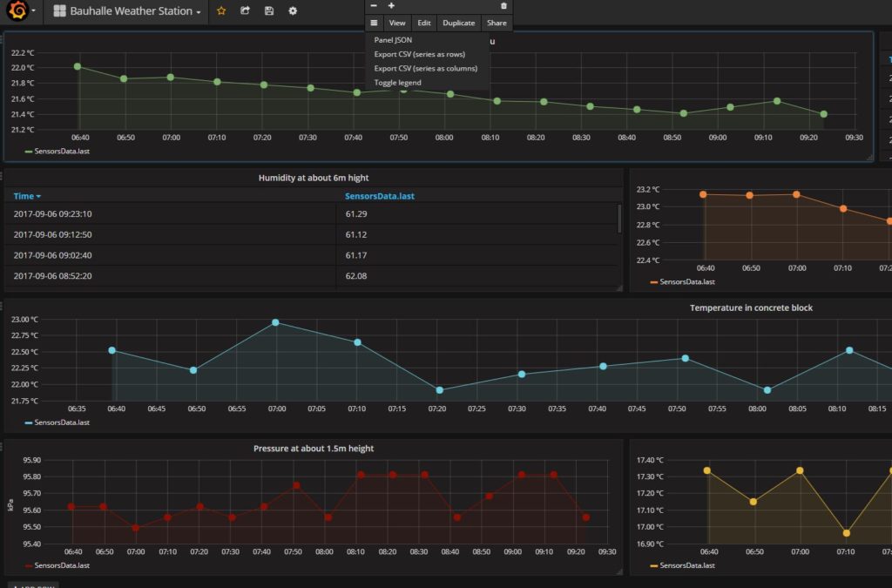Select Toggle legend option
The height and width of the screenshot is (588, 892).
pos(397,83)
